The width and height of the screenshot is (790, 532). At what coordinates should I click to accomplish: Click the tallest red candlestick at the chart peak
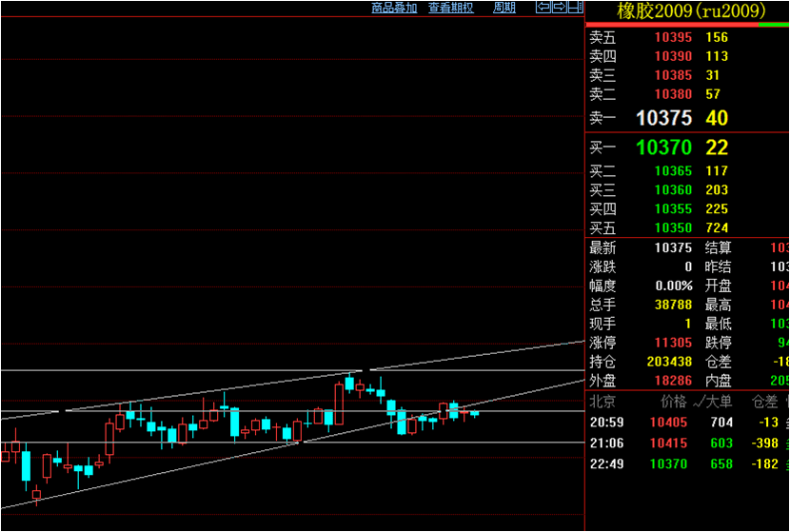(x=339, y=404)
